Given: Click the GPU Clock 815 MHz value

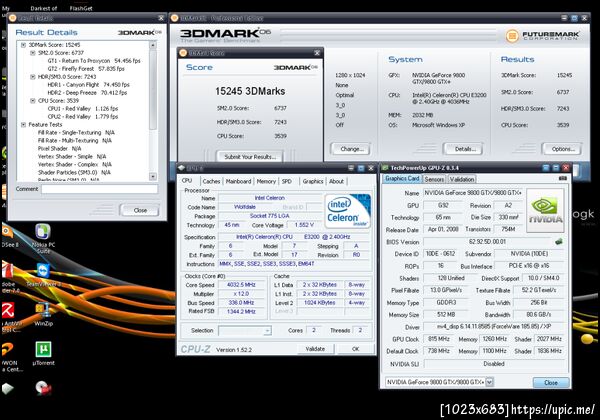Looking at the screenshot, I should click(x=439, y=339).
